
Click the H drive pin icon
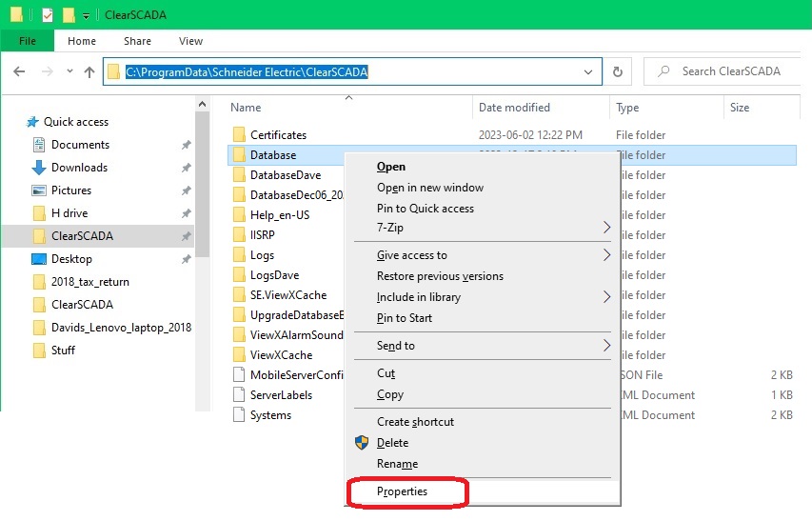[x=186, y=213]
